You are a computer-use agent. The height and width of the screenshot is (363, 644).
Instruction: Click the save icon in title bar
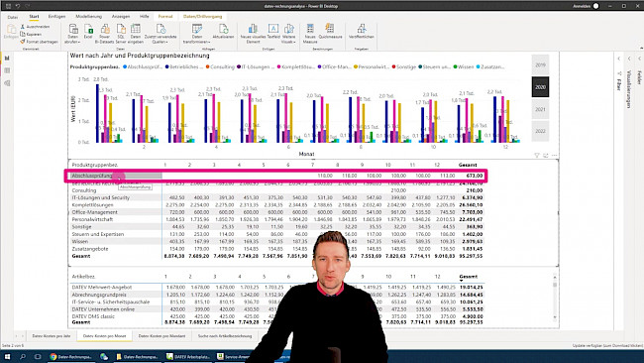[x=8, y=6]
